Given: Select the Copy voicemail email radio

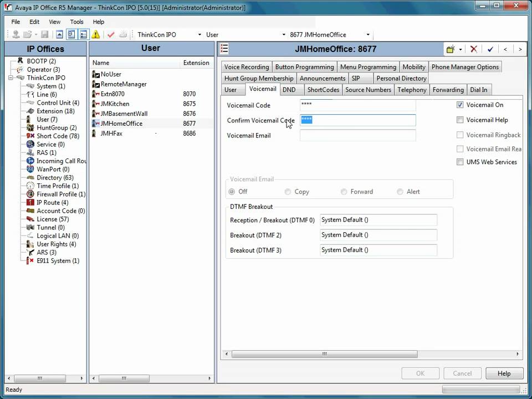Looking at the screenshot, I should [x=288, y=192].
